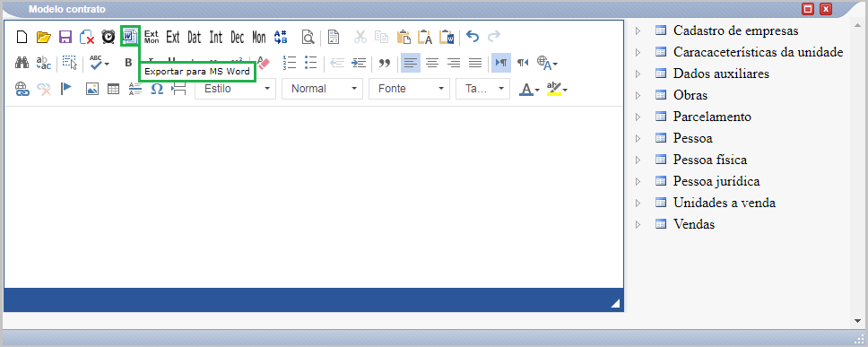The width and height of the screenshot is (868, 347).
Task: Click the Mon toolbar icon
Action: pos(259,37)
